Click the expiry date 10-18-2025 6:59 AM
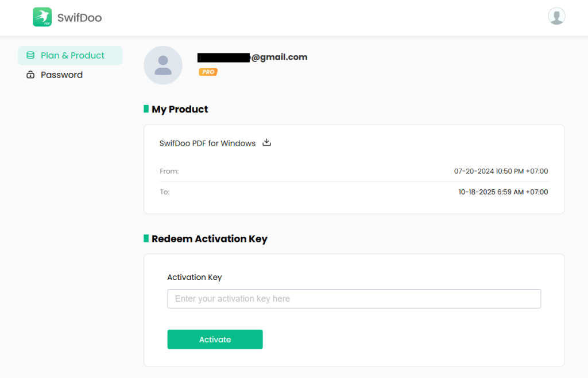 tap(503, 192)
